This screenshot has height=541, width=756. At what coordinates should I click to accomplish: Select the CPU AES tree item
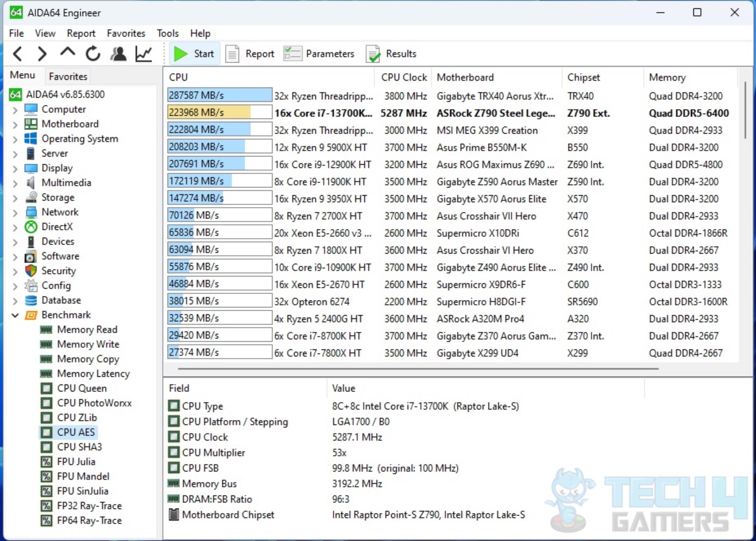coord(68,432)
